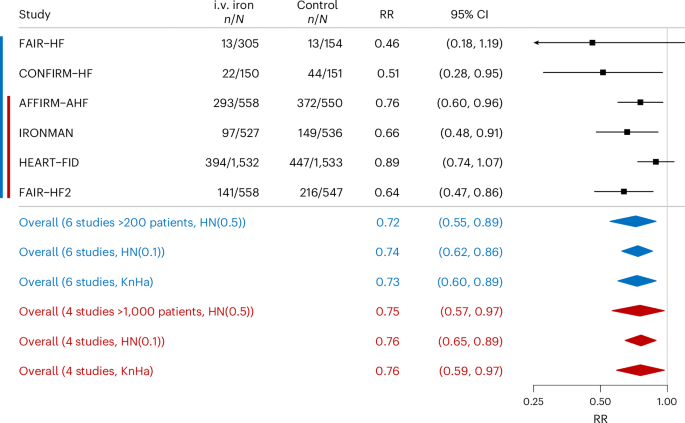This screenshot has height=423, width=685.
Task: Click the Overall (6 studies, HN(0.1)) label
Action: (x=92, y=252)
